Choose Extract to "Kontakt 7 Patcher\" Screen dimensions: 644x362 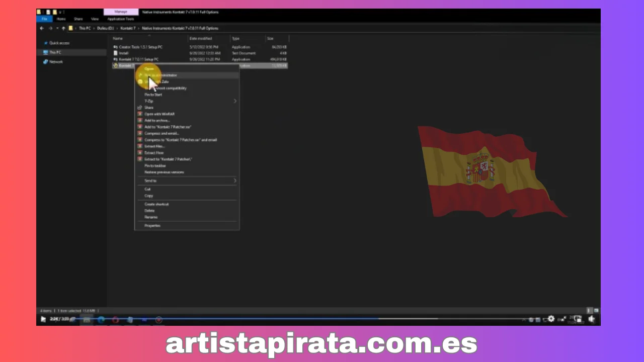pos(187,159)
